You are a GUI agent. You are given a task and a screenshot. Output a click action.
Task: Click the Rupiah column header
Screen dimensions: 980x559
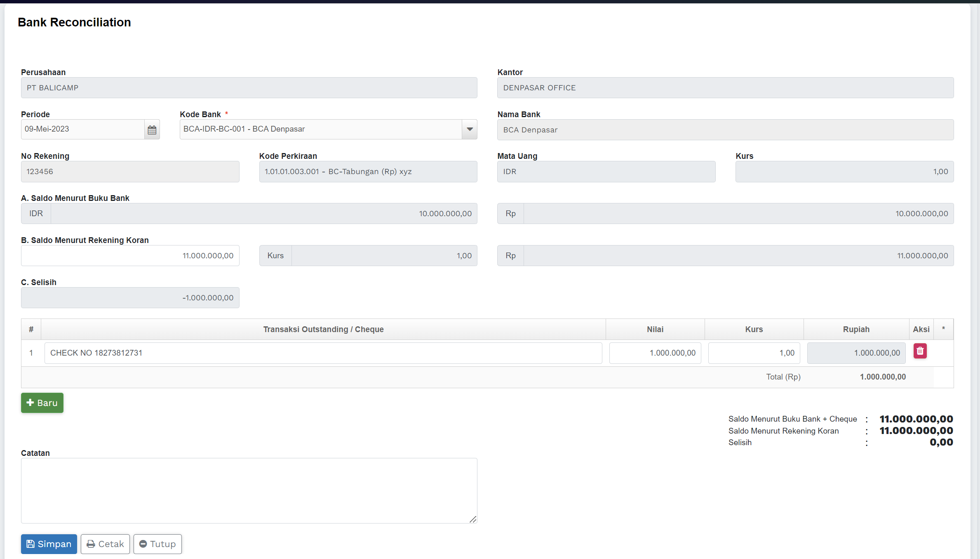856,329
